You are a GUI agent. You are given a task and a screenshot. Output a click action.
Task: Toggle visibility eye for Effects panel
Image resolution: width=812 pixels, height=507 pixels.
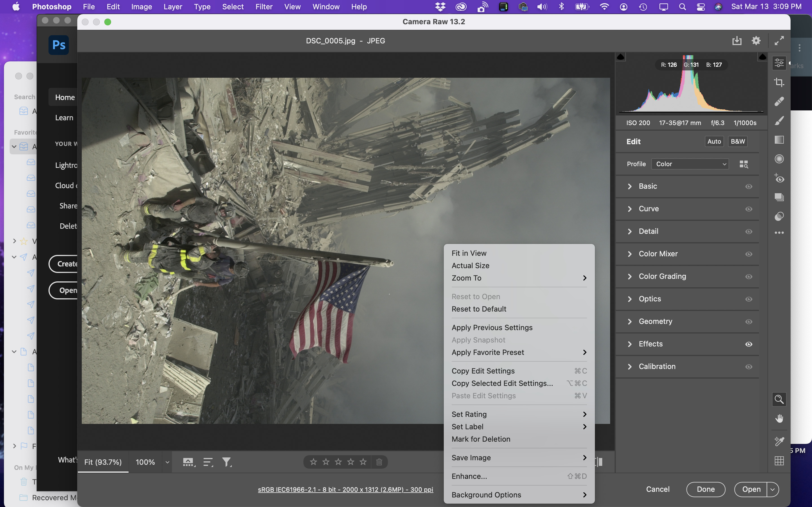point(749,344)
